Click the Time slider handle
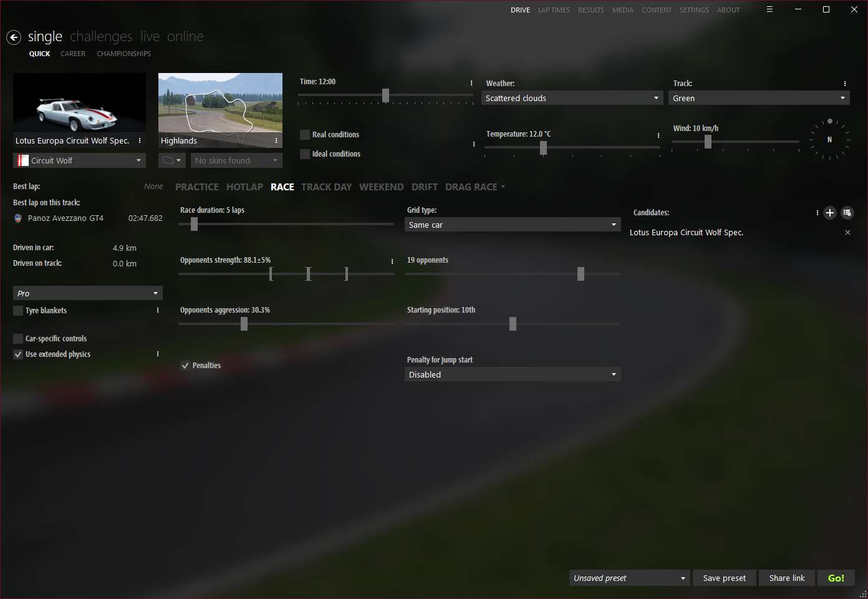 [385, 95]
